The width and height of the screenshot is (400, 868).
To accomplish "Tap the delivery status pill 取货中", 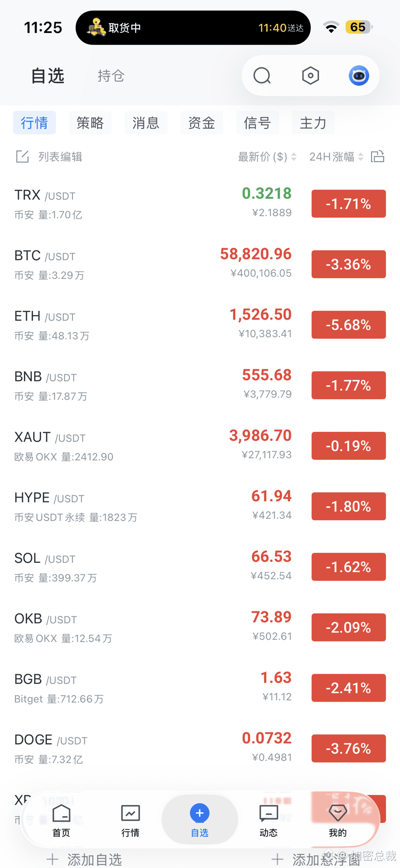I will pyautogui.click(x=193, y=28).
